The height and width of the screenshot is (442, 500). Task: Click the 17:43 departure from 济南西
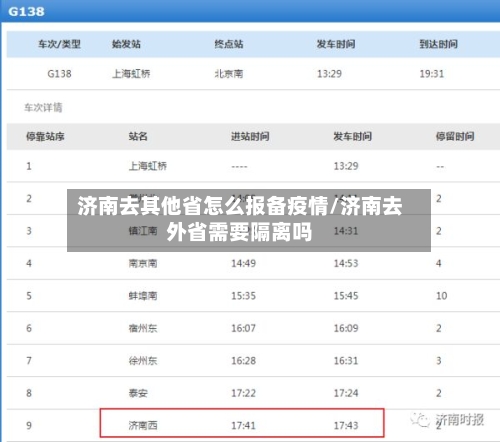346,425
